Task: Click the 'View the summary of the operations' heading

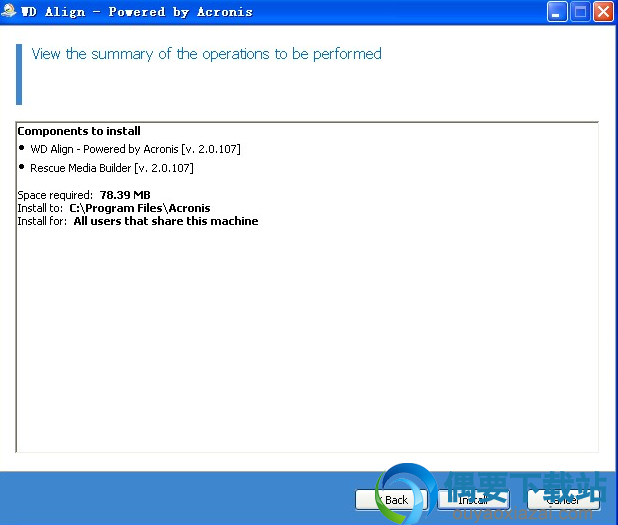Action: pyautogui.click(x=207, y=54)
